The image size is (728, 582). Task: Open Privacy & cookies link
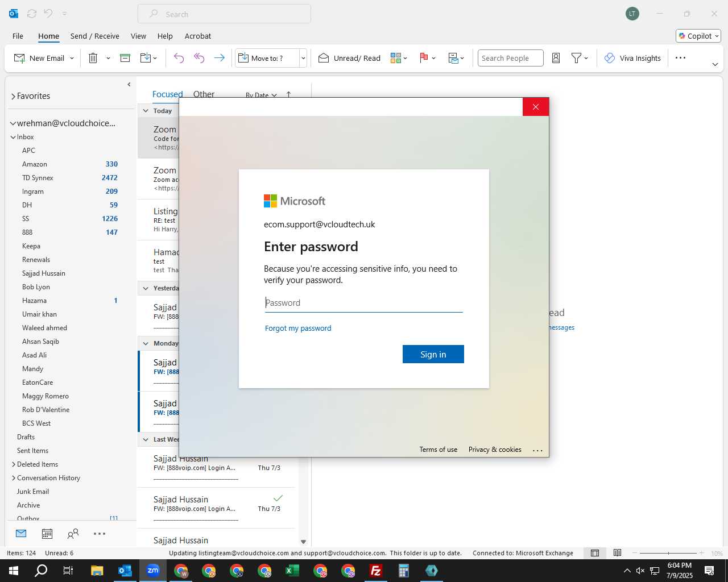tap(495, 450)
